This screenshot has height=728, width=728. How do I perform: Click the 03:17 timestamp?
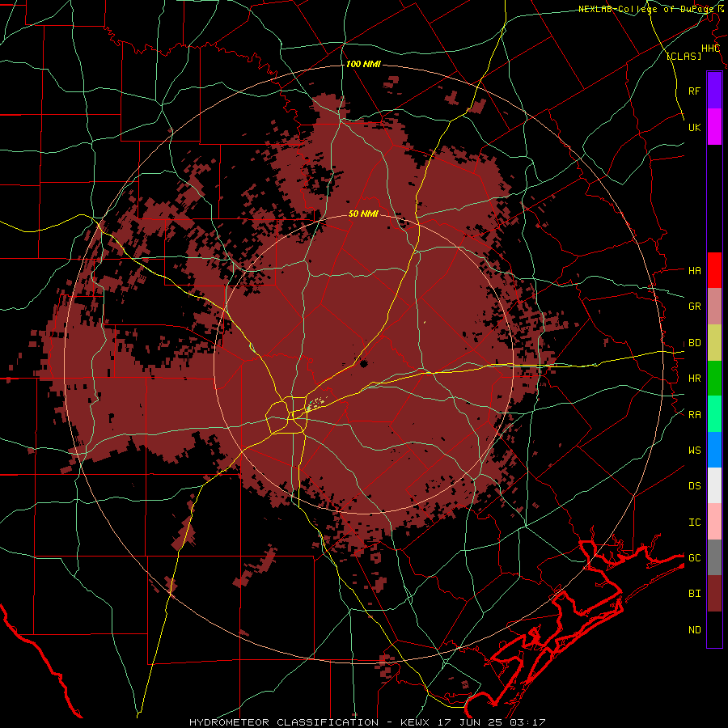527,722
